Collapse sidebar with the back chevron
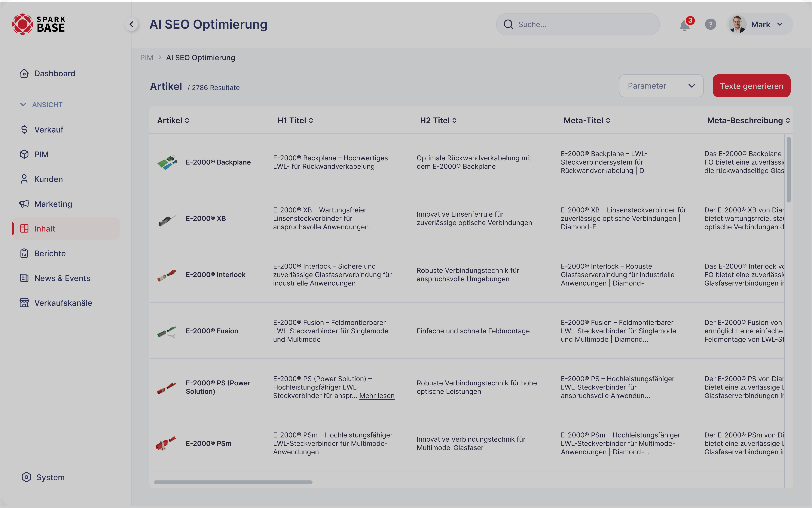812x508 pixels. point(131,24)
